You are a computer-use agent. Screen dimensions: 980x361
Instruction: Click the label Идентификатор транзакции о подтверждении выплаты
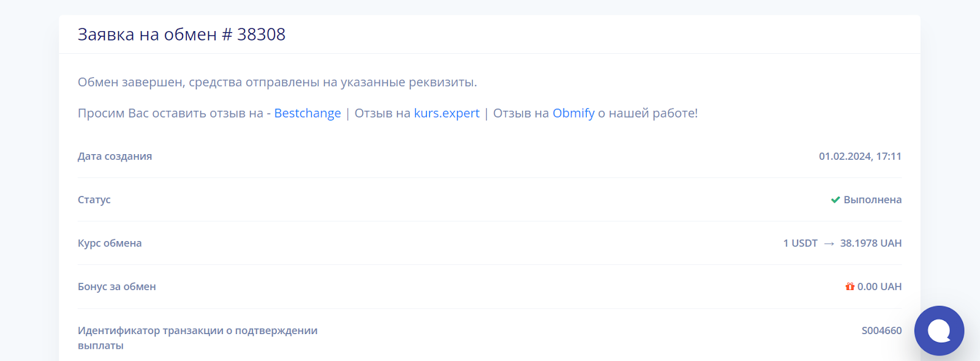click(x=197, y=338)
